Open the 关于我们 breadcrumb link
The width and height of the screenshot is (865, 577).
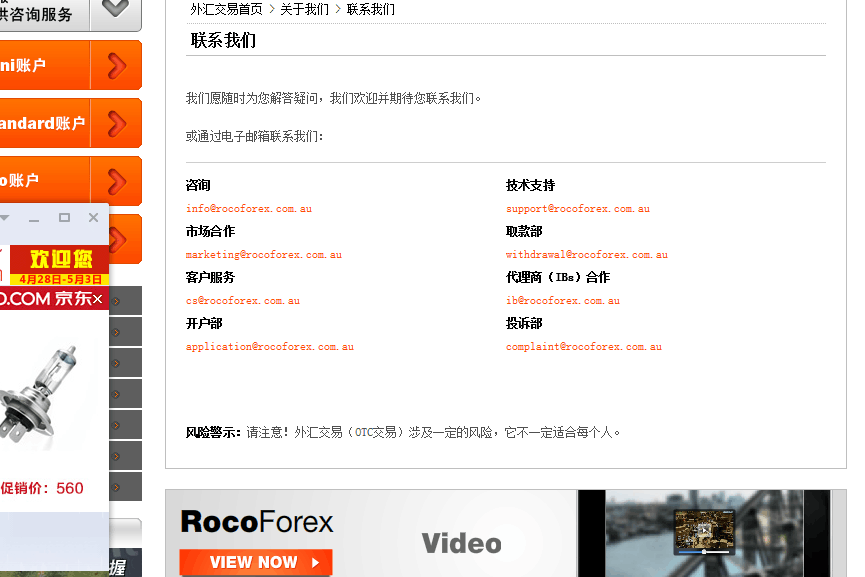(x=304, y=9)
